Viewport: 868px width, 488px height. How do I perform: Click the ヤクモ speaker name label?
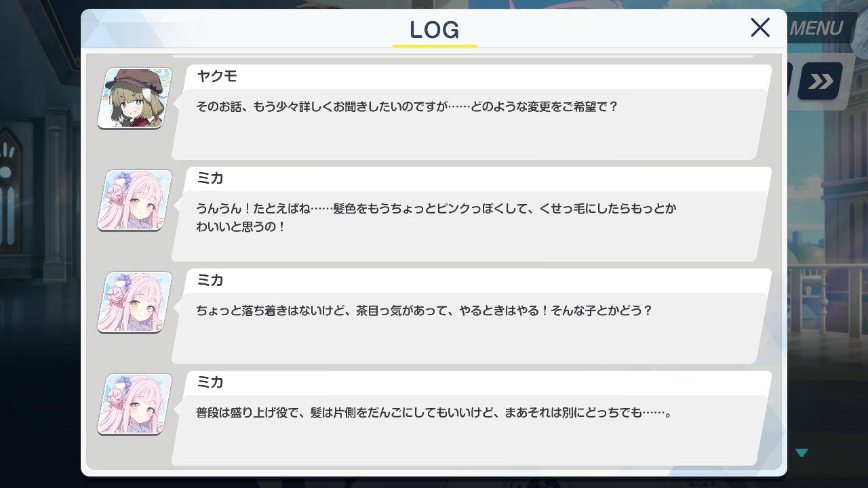(x=216, y=76)
